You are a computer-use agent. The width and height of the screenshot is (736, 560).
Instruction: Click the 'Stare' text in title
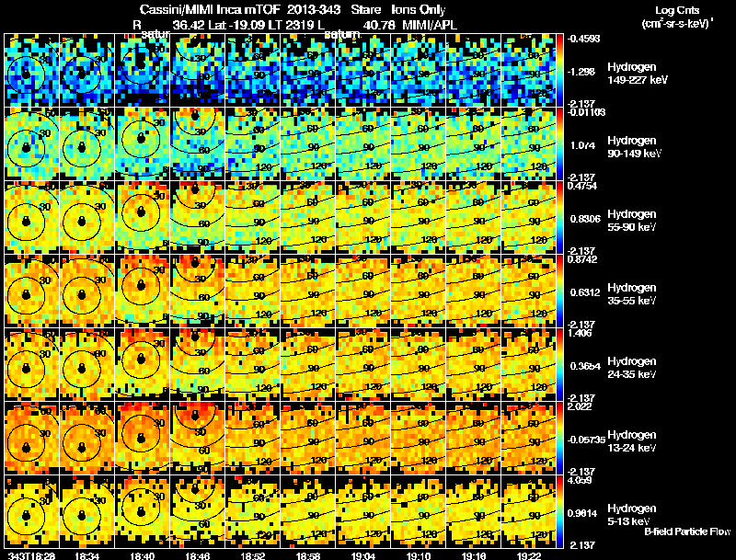(x=365, y=9)
